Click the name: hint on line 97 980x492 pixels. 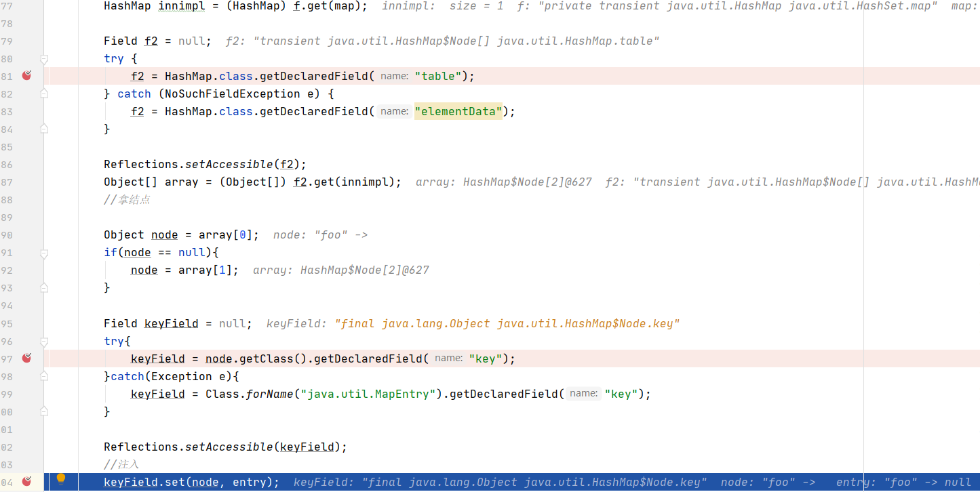pos(448,358)
